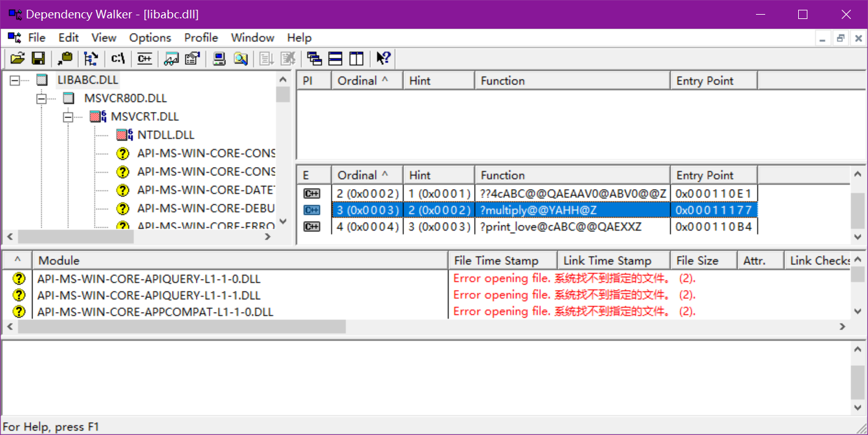868x435 pixels.
Task: Sort export list by the Hint column
Action: pos(438,174)
